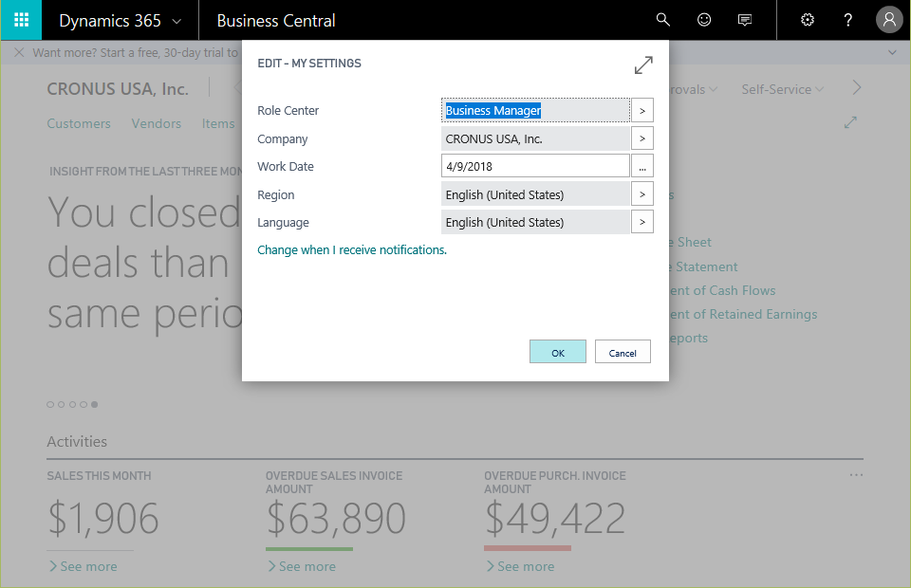This screenshot has height=588, width=911.
Task: Dismiss the free trial notification bar
Action: (19, 52)
